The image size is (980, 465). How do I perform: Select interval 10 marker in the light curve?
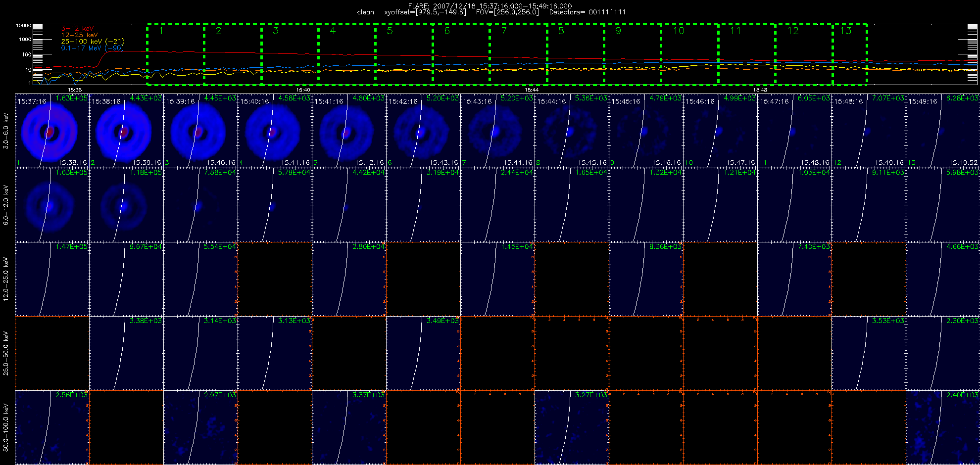point(679,31)
